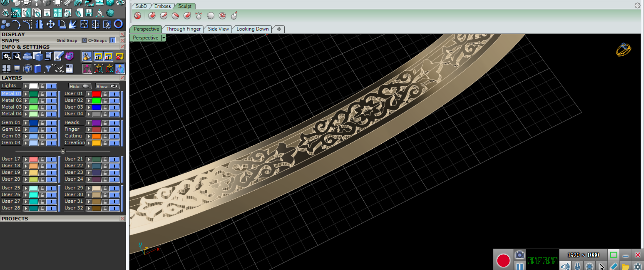Switch to the Emboss tab
The height and width of the screenshot is (270, 644).
coord(162,6)
